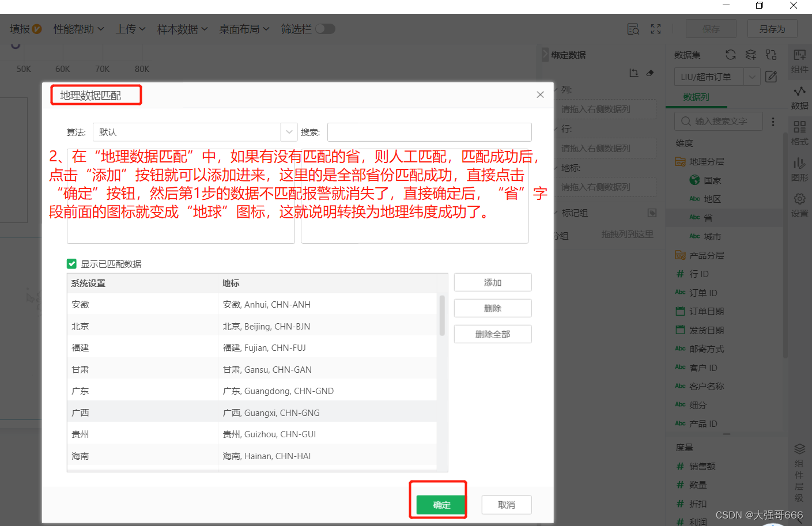Open the 数据 side panel
This screenshot has width=812, height=526.
pos(799,97)
